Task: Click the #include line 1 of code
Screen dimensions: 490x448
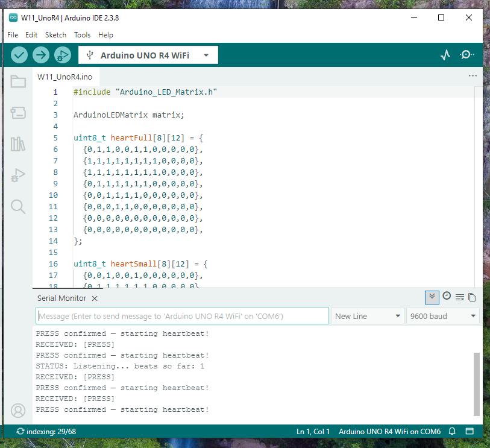Action: pyautogui.click(x=145, y=92)
